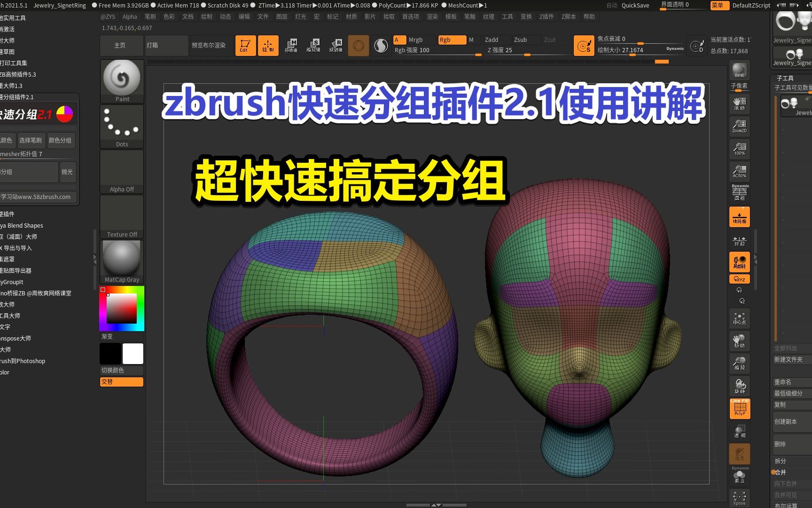Select the 移动 move icon on right shelf

739,341
